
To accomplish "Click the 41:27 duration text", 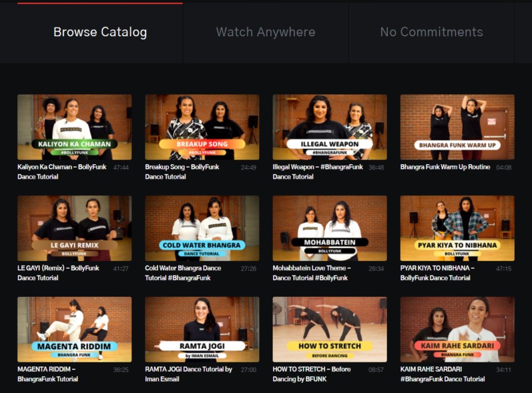I will pos(121,269).
